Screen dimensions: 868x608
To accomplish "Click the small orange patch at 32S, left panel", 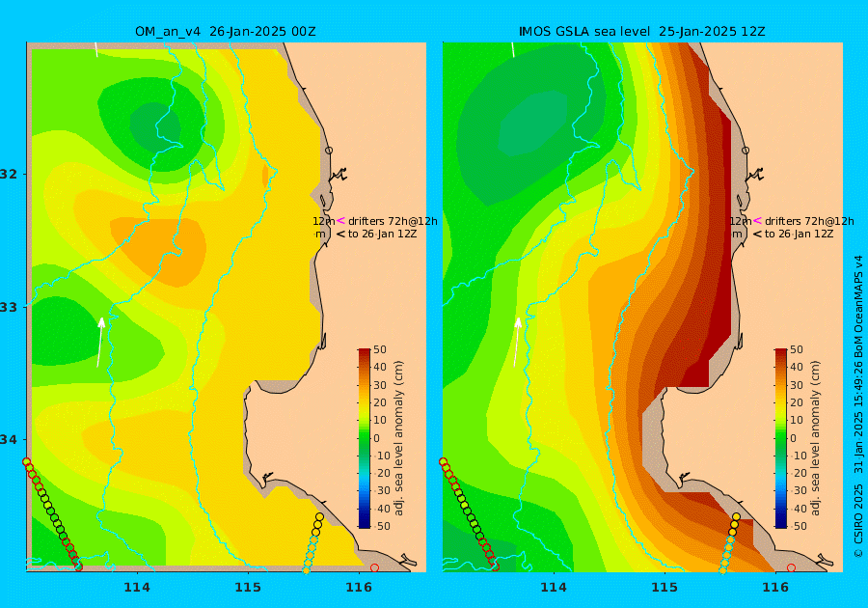I will 265,176.
